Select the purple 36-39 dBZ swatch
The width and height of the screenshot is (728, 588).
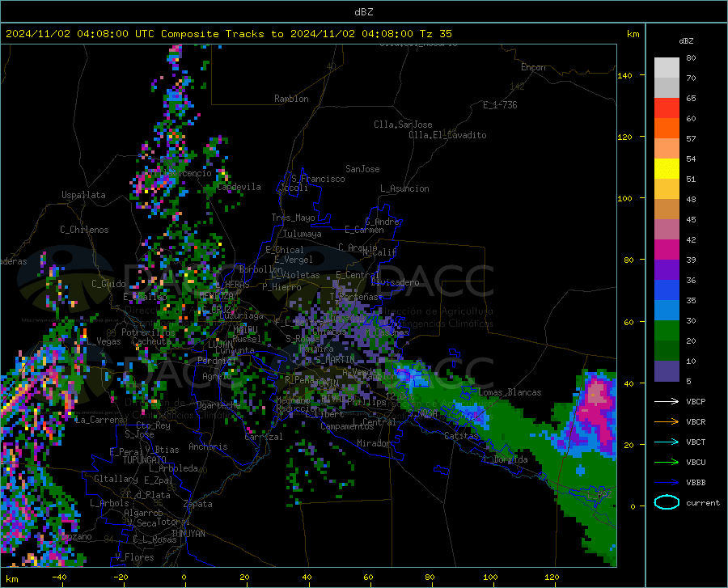pos(667,270)
